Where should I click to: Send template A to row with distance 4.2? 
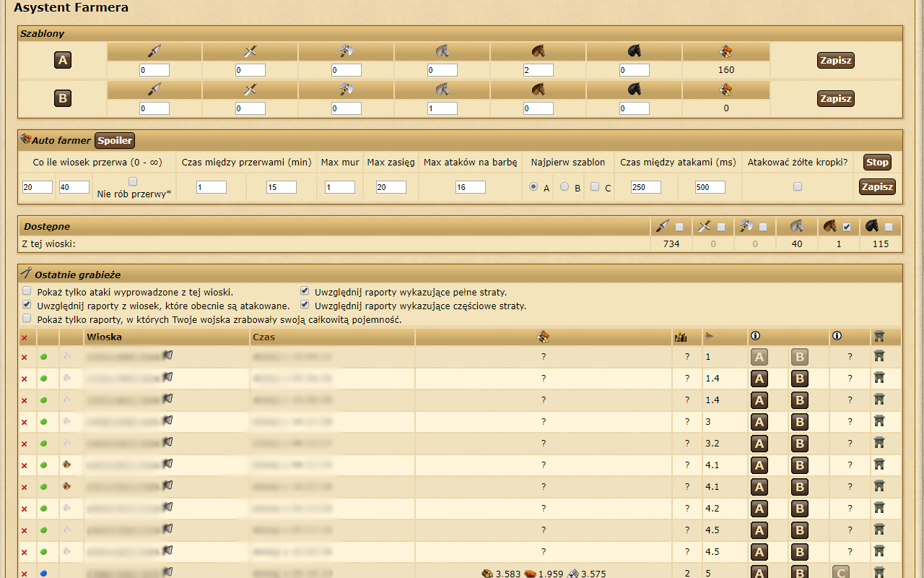759,509
